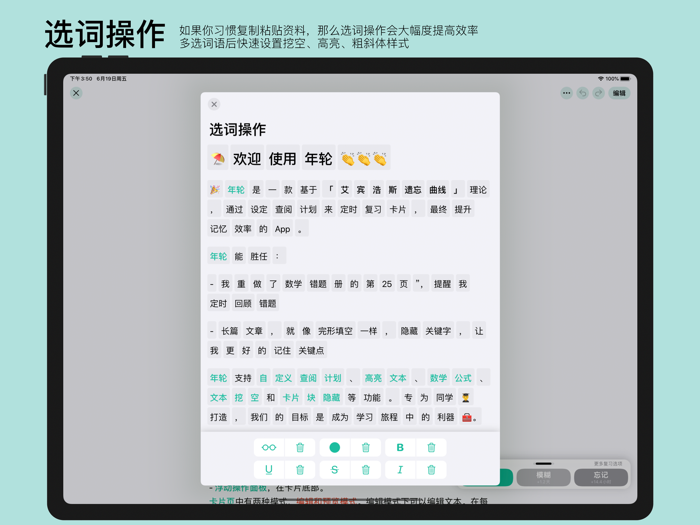Select the word token 学习
The width and height of the screenshot is (700, 525).
(x=364, y=417)
